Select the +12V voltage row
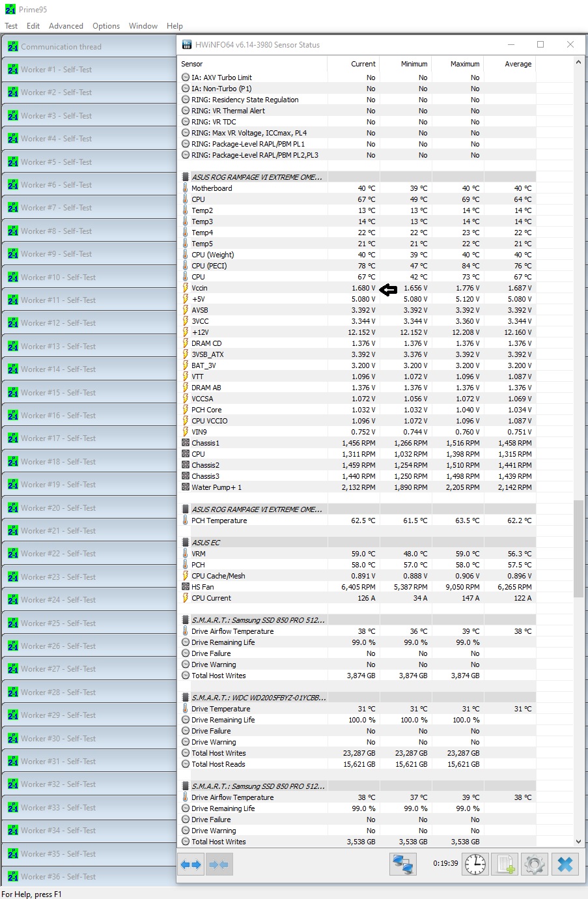Viewport: 588px width, 899px height. click(357, 332)
